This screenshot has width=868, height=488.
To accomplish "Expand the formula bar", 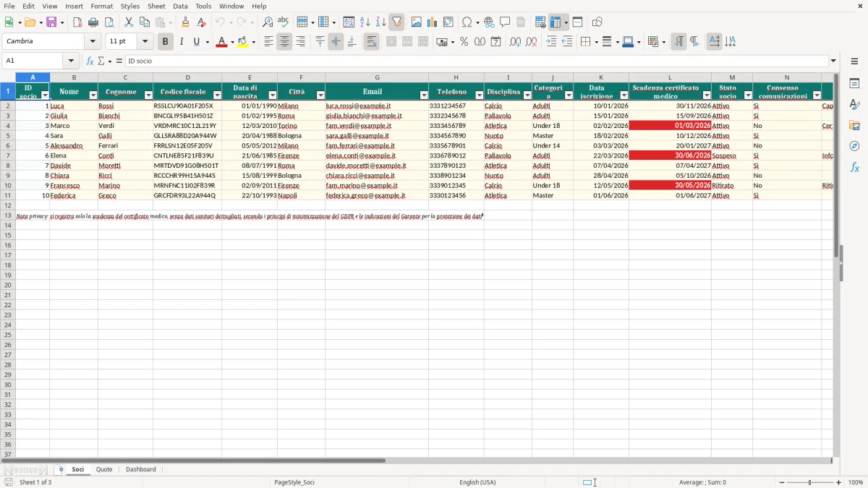I will click(x=833, y=61).
